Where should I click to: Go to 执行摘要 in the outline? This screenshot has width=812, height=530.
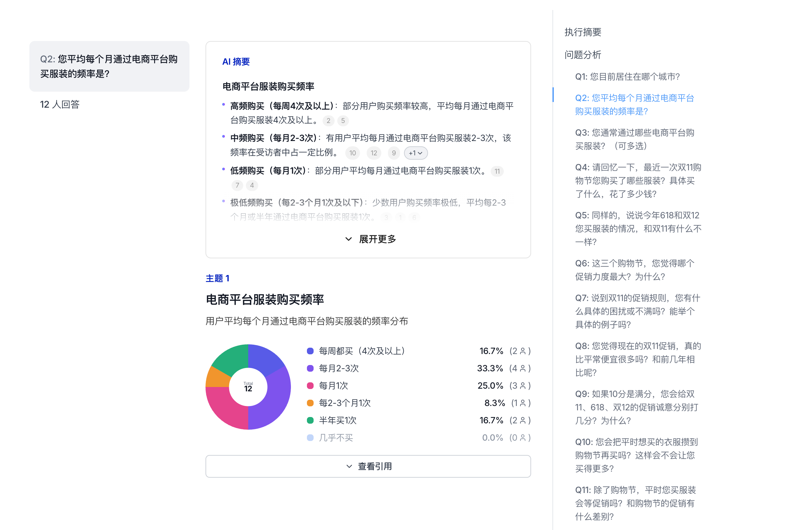[583, 32]
